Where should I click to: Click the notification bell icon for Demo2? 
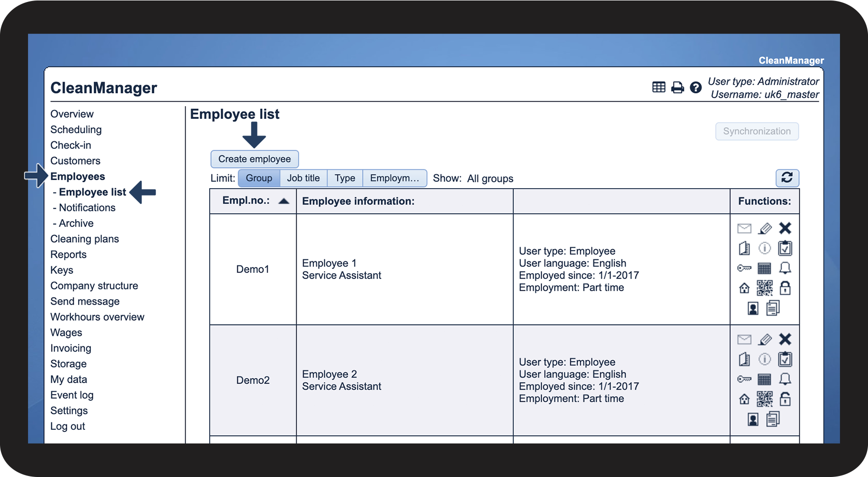(785, 379)
